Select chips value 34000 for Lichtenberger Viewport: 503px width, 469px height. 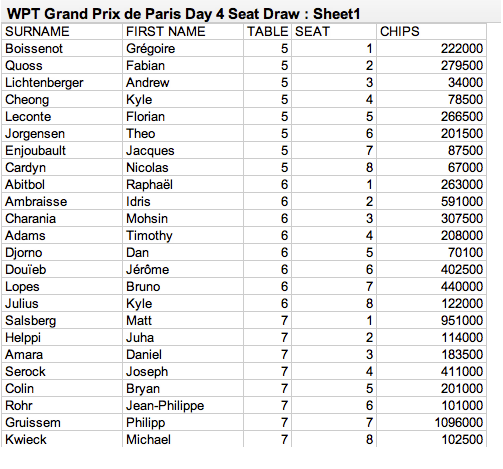(x=431, y=83)
